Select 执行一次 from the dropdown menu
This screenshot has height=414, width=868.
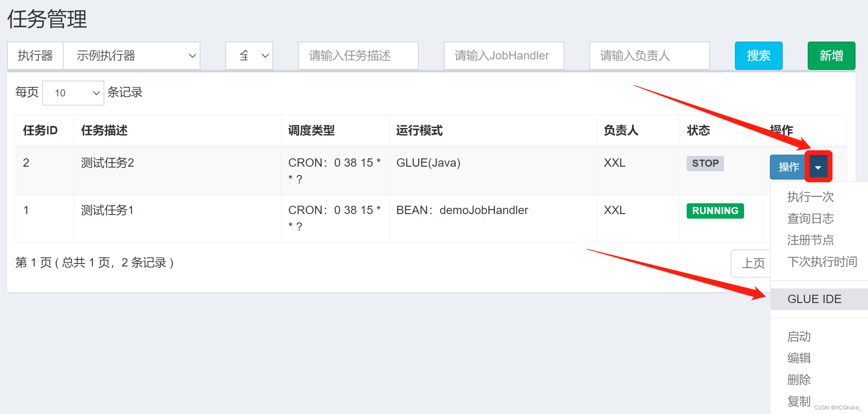coord(811,197)
